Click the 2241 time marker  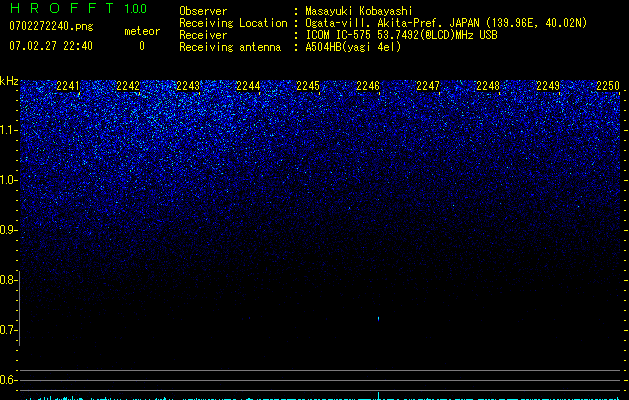coord(68,86)
